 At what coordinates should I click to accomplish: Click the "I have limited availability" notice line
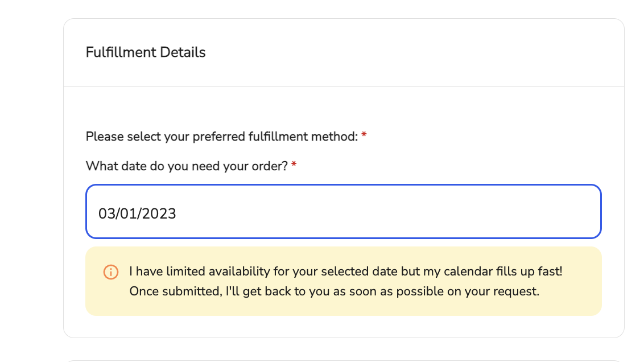pos(346,271)
